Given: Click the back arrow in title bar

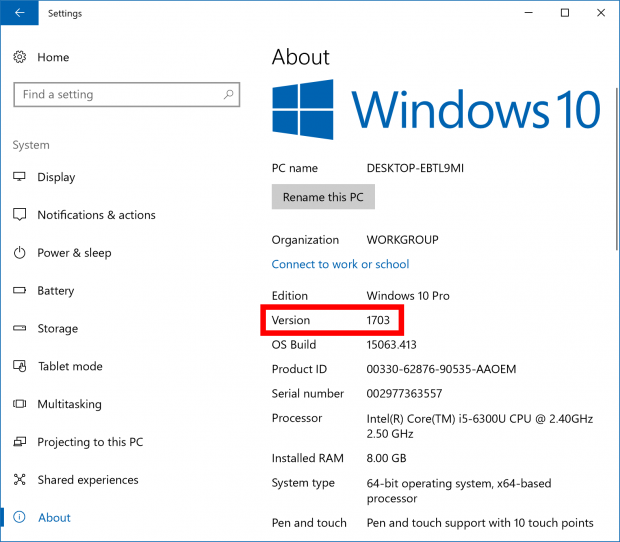Looking at the screenshot, I should [20, 13].
